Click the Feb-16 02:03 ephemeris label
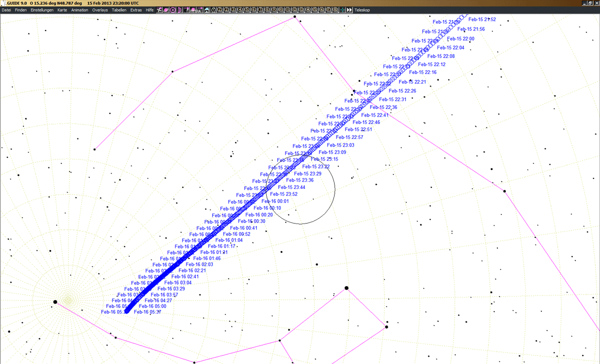Viewport: 600px width, 364px height. click(x=199, y=264)
